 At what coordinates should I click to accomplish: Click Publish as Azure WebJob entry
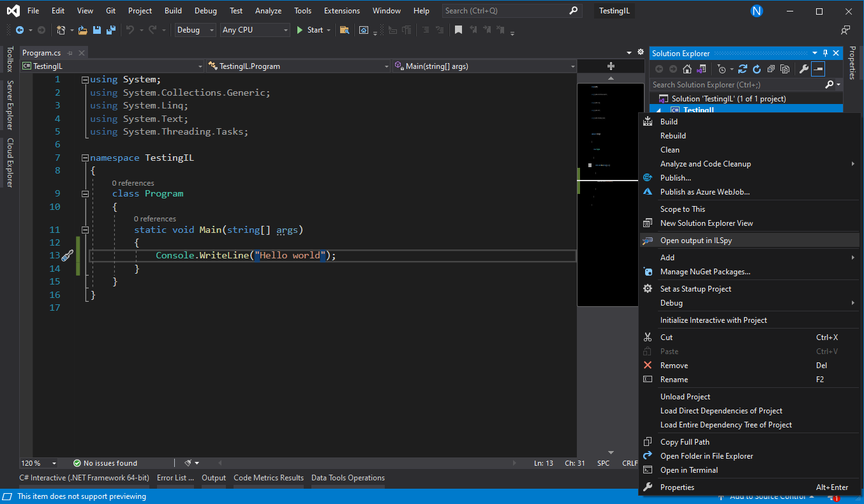pyautogui.click(x=749, y=192)
